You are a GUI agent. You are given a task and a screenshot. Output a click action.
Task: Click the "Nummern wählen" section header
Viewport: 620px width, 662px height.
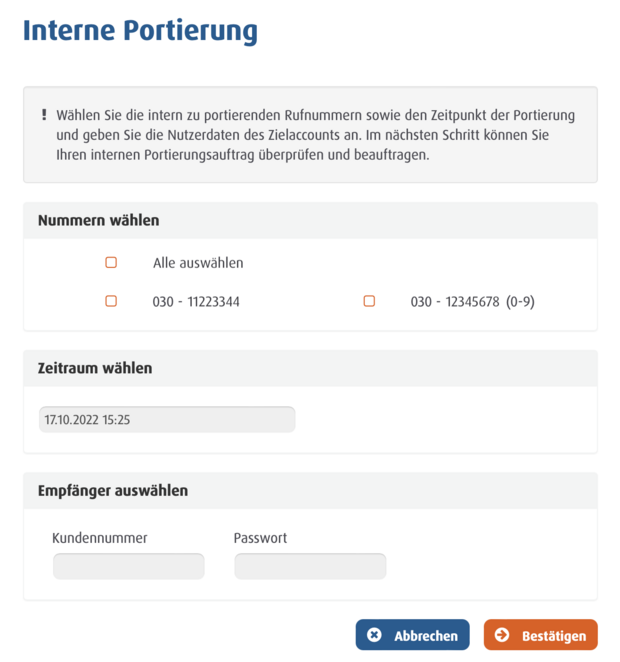click(x=99, y=220)
